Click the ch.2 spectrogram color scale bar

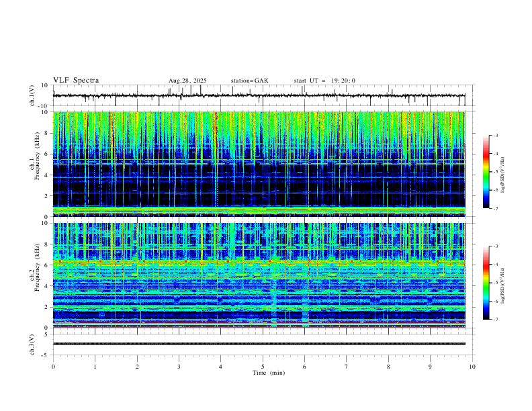(486, 283)
